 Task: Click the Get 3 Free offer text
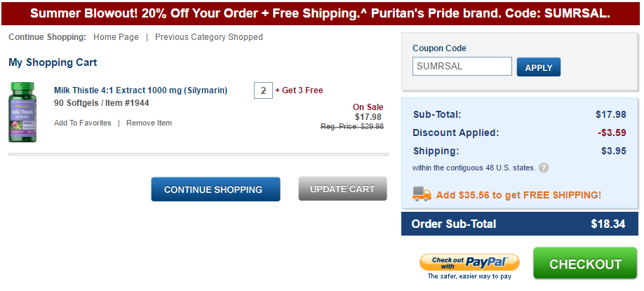(x=300, y=90)
